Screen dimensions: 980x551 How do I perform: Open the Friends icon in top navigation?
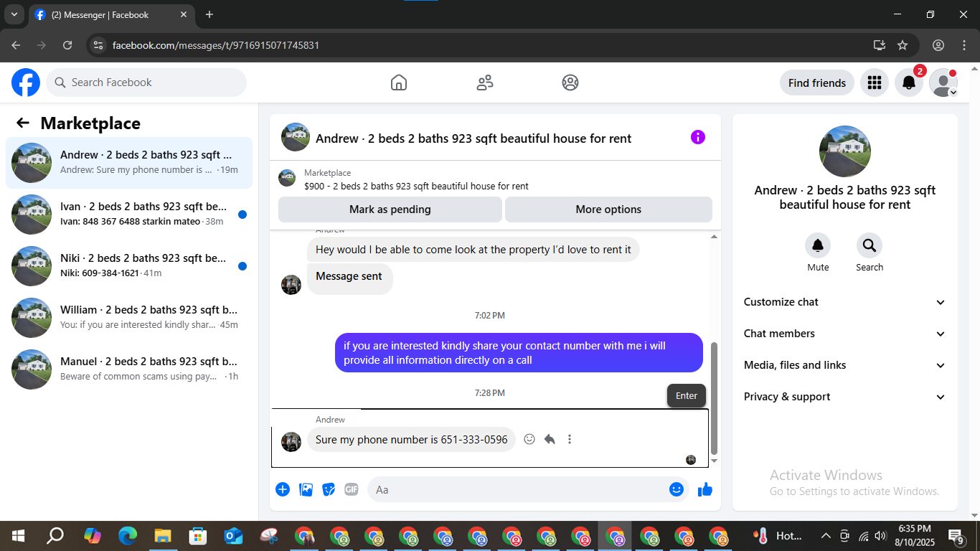coord(485,83)
